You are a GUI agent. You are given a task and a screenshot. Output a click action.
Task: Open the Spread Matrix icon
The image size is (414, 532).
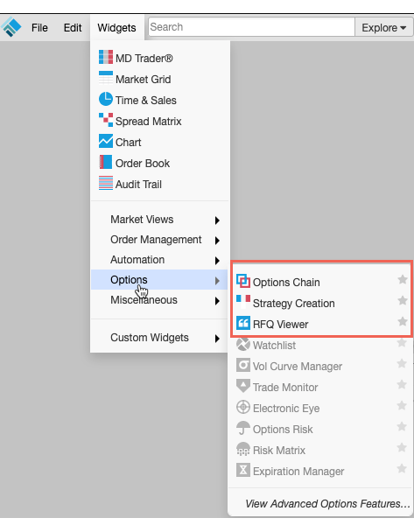[106, 120]
